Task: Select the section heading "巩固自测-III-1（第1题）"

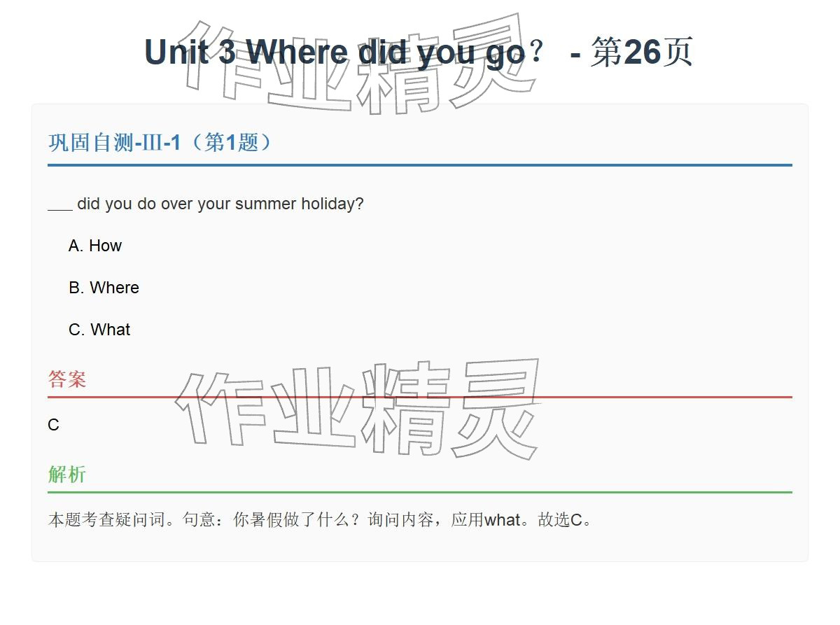Action: pyautogui.click(x=160, y=143)
